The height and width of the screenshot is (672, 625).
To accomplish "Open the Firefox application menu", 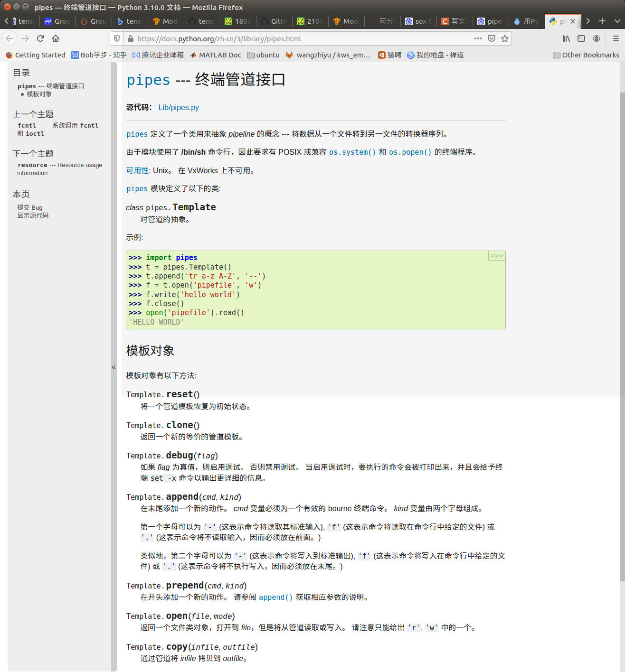I will [617, 38].
